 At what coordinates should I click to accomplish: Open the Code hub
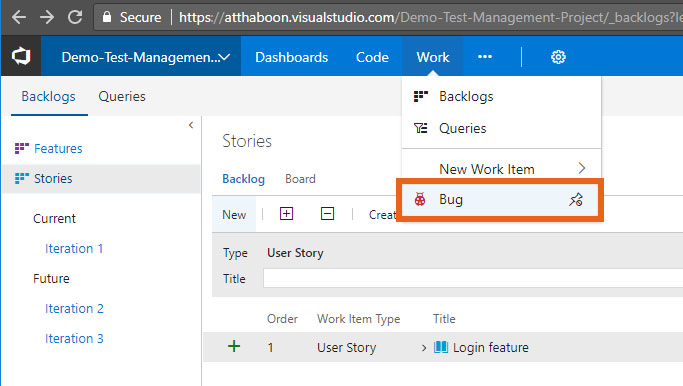[x=372, y=57]
